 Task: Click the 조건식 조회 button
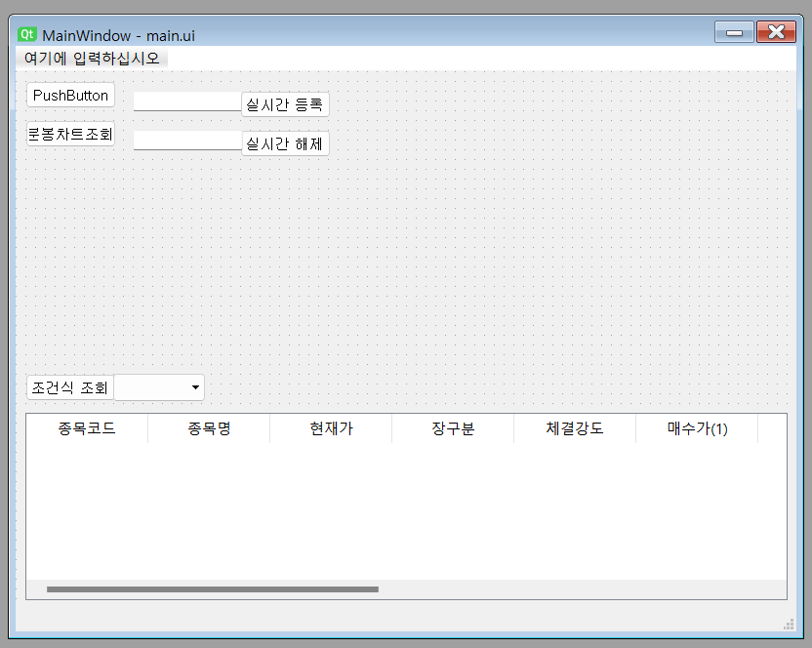pos(70,387)
